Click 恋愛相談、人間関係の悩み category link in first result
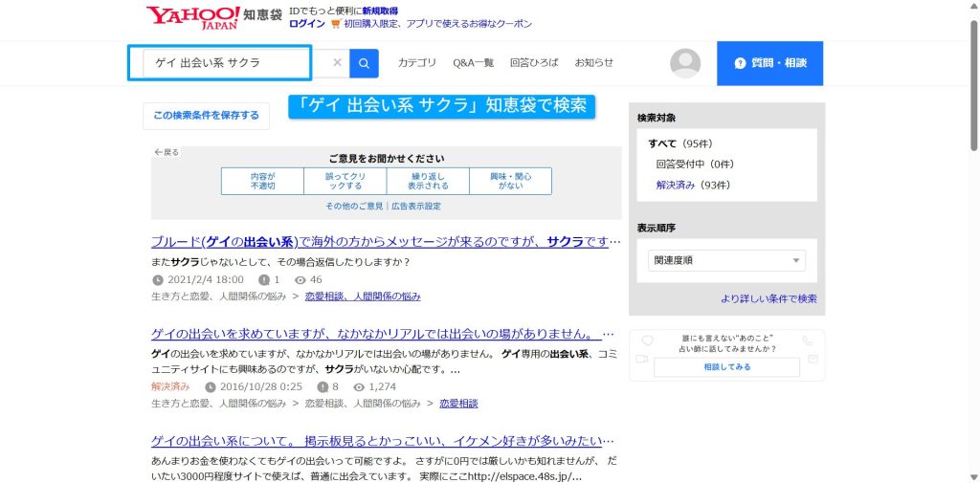This screenshot has height=483, width=980. point(363,296)
